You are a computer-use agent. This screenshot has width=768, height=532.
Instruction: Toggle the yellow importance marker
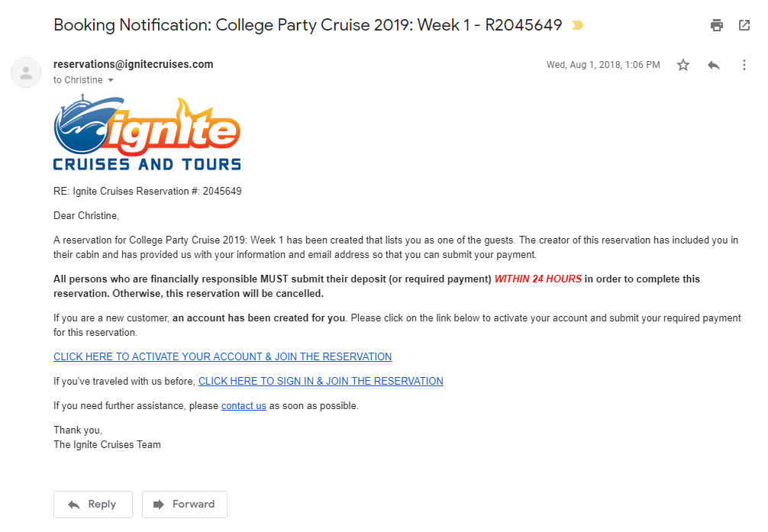pos(578,25)
